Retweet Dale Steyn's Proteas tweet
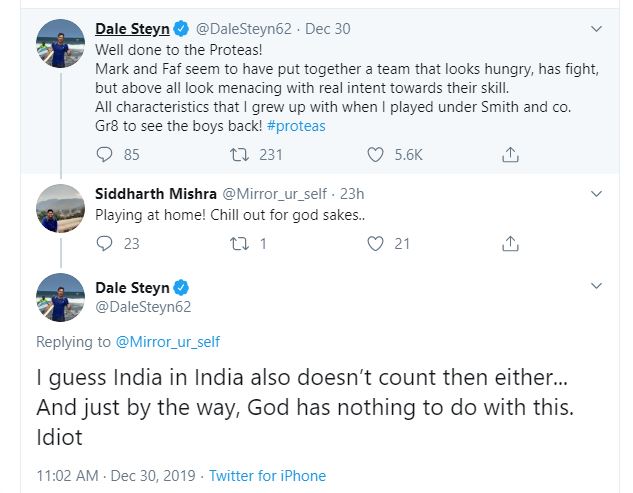Image resolution: width=633 pixels, height=493 pixels. pos(240,154)
